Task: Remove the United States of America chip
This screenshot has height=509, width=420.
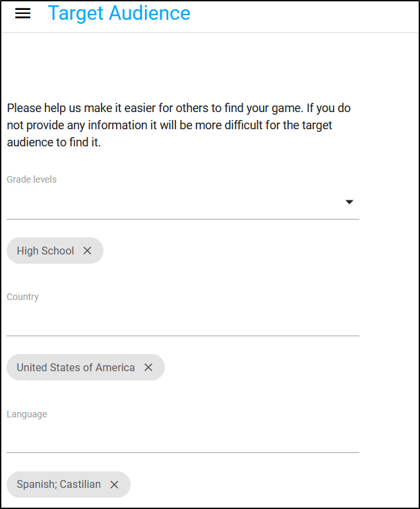Action: point(148,367)
